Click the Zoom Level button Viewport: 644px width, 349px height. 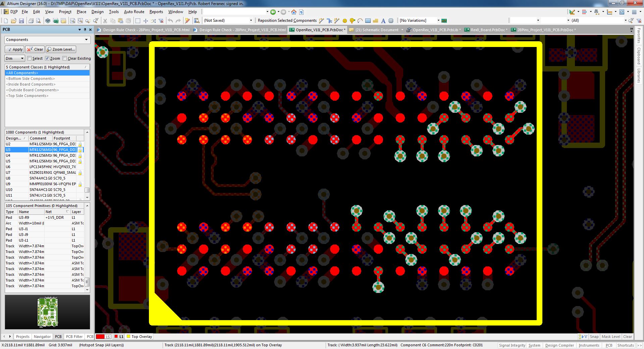point(60,49)
